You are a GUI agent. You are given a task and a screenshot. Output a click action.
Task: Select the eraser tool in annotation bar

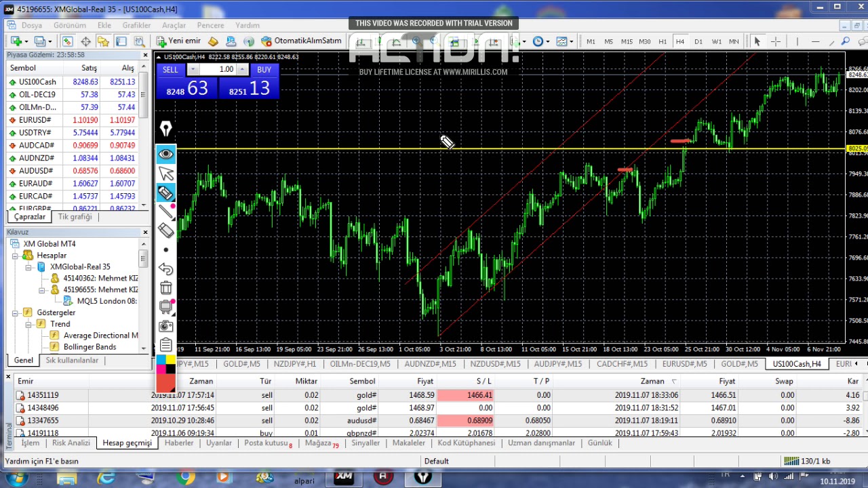[x=165, y=230]
